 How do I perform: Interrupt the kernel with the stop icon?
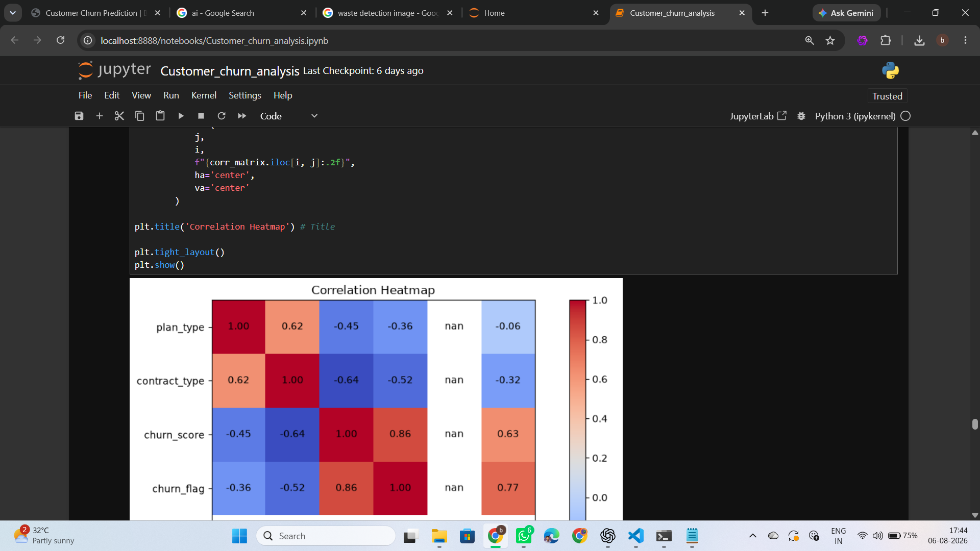pos(201,116)
